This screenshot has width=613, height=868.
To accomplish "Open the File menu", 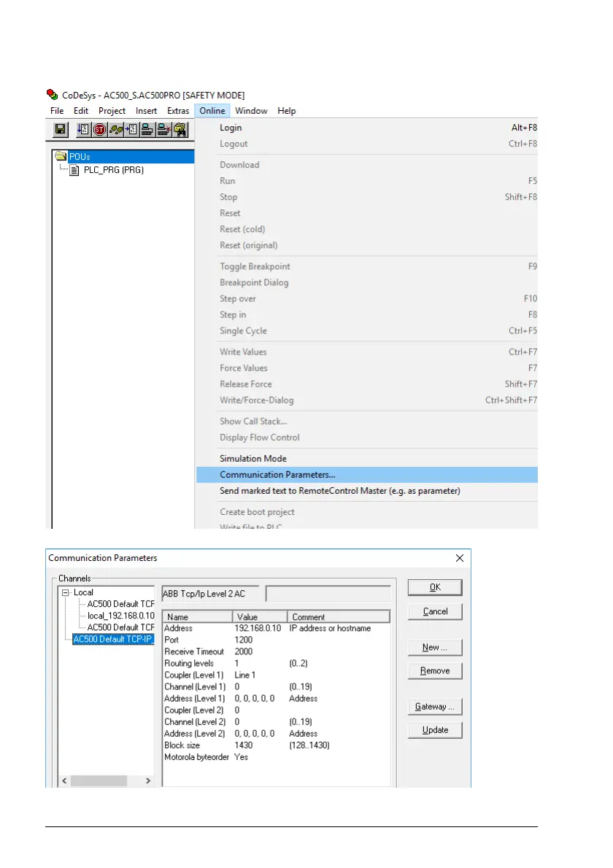I will (56, 111).
